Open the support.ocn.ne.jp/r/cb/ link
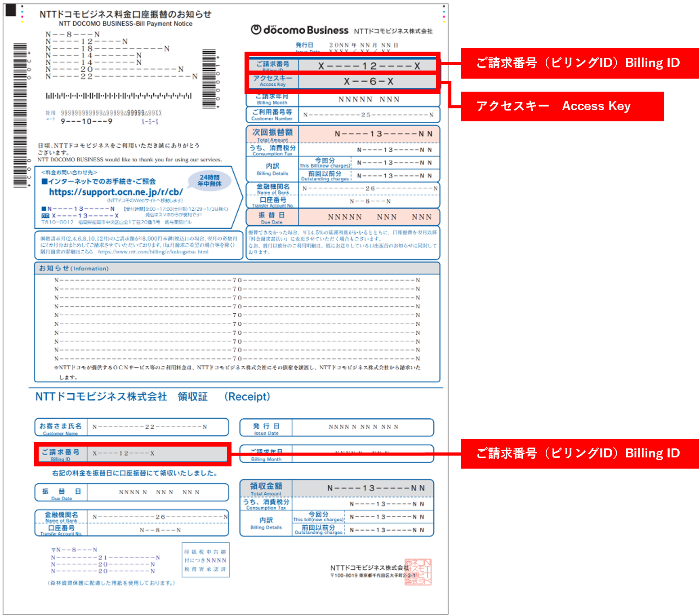The image size is (699, 616). [116, 192]
